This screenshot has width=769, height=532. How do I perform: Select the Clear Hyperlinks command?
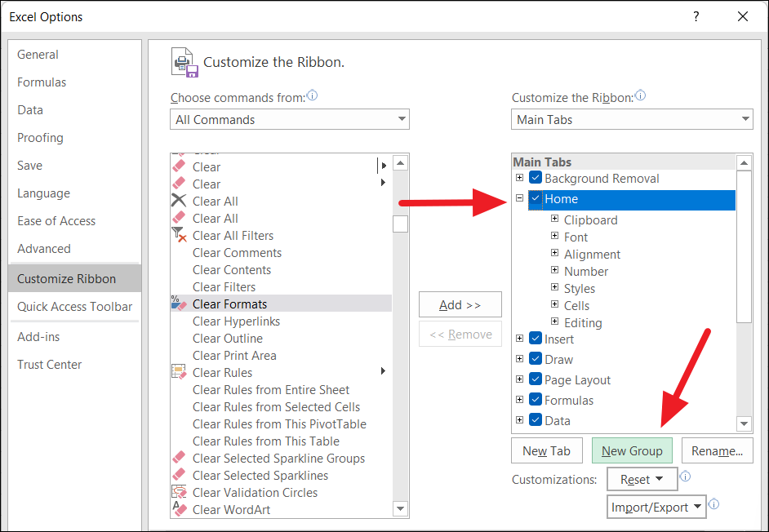(281, 321)
